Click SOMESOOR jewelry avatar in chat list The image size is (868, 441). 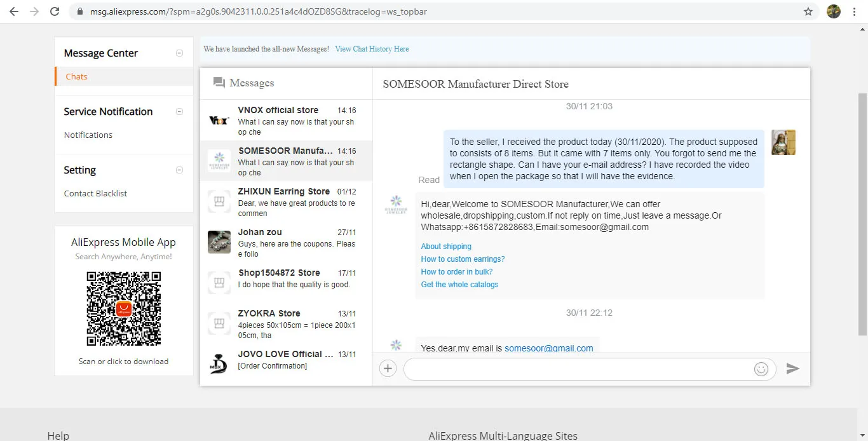tap(219, 161)
